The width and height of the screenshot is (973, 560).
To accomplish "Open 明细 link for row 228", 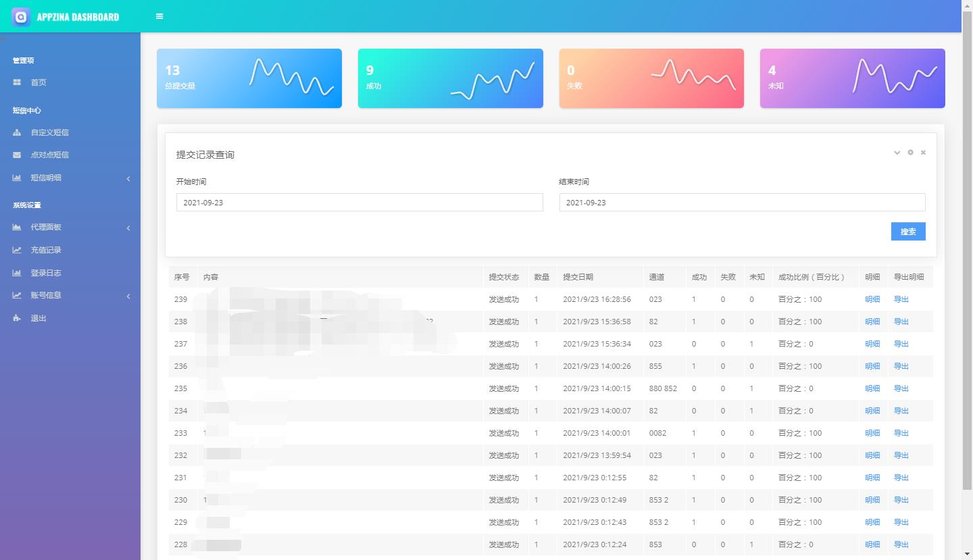I will (872, 544).
